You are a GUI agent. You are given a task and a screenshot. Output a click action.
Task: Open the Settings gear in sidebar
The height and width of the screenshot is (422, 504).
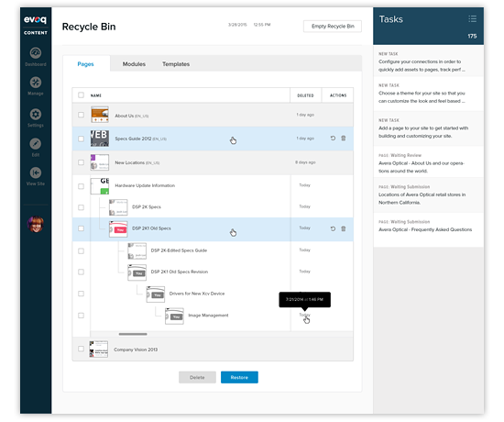coord(36,115)
